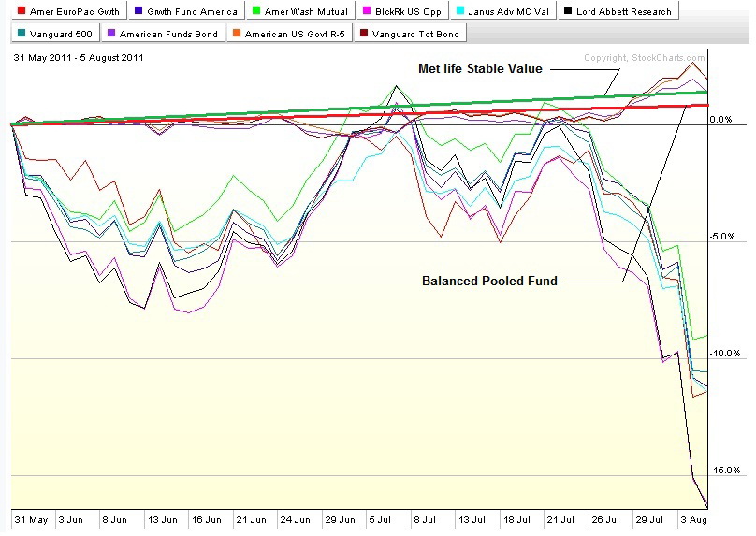The image size is (756, 536).
Task: Click the dark blue Grwth Fund America swatch
Action: tap(138, 10)
